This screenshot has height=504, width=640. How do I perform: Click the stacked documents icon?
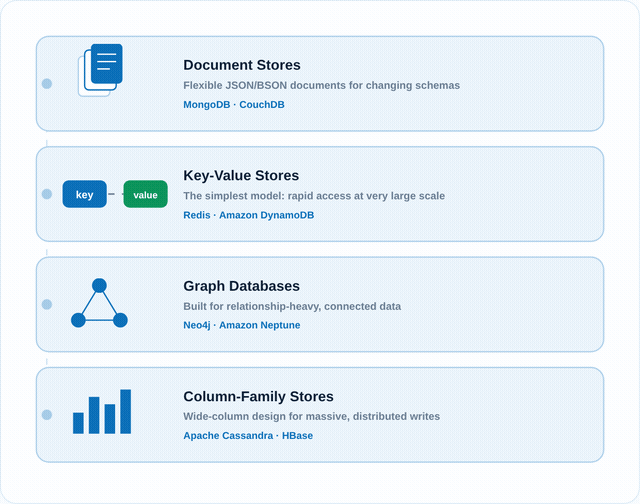pyautogui.click(x=100, y=70)
